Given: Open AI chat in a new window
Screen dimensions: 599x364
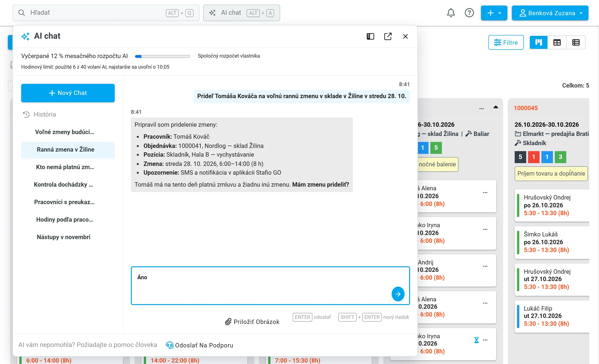Looking at the screenshot, I should (388, 36).
